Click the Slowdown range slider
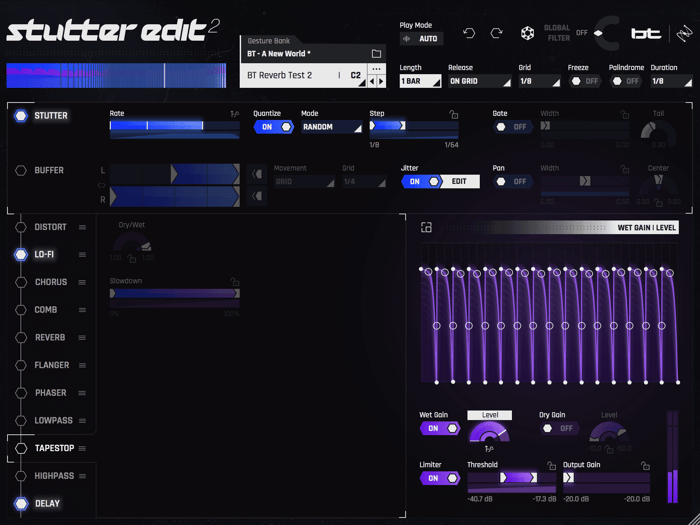This screenshot has width=700, height=525. click(175, 293)
